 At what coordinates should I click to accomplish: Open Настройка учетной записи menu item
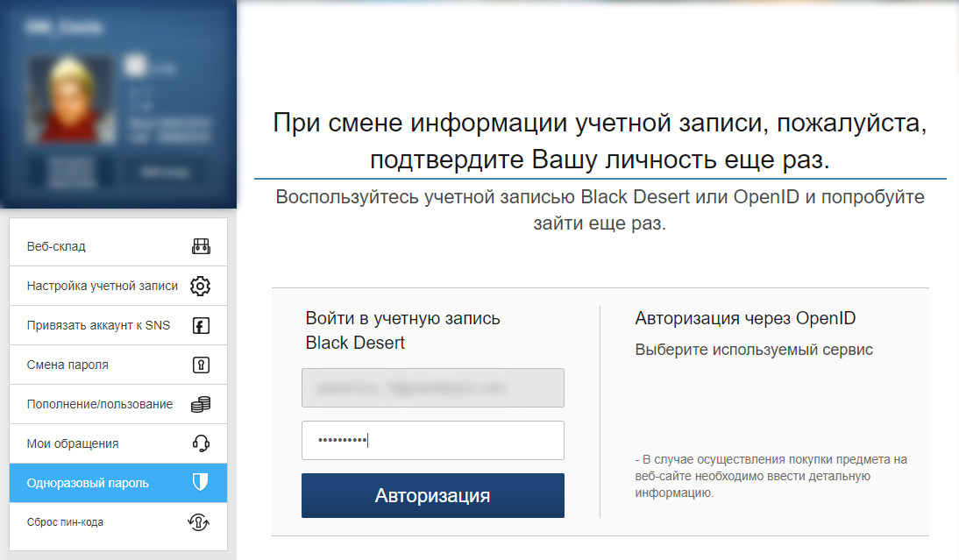pos(118,286)
